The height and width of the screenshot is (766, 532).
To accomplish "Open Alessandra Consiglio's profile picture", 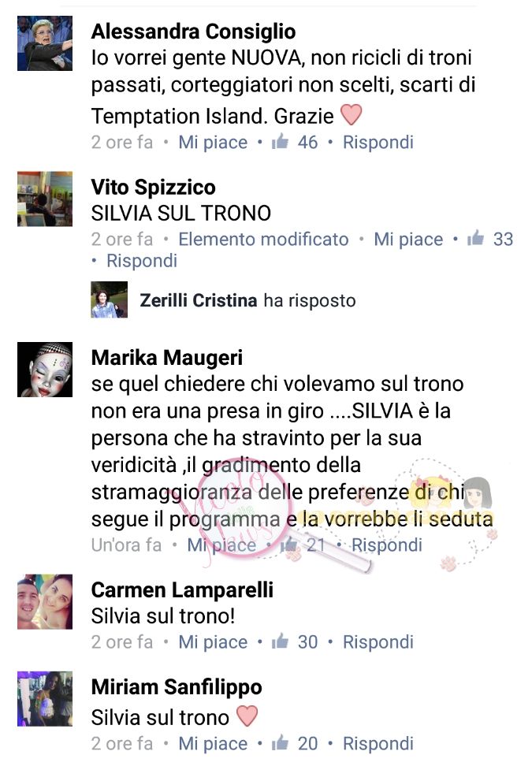I will click(45, 43).
